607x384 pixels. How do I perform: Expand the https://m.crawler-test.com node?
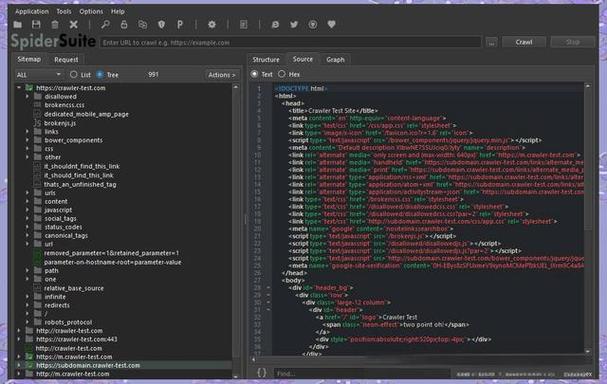pos(19,357)
